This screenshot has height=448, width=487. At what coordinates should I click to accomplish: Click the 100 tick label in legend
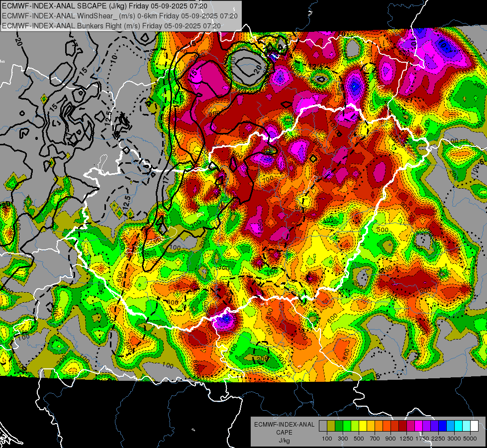coord(327,439)
